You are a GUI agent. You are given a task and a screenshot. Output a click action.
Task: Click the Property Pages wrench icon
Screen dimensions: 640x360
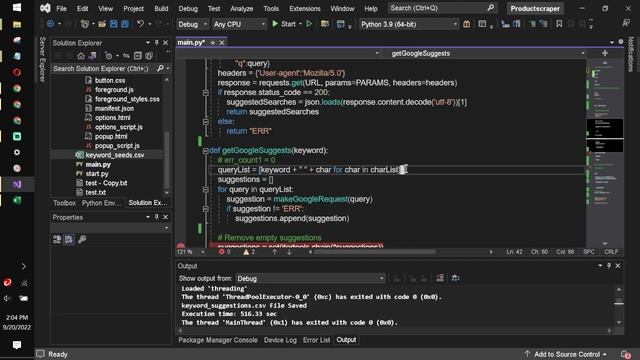[x=82, y=239]
